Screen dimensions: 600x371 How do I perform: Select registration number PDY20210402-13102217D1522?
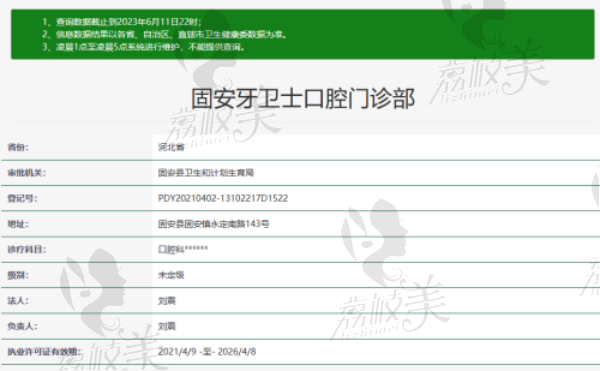[x=223, y=198]
